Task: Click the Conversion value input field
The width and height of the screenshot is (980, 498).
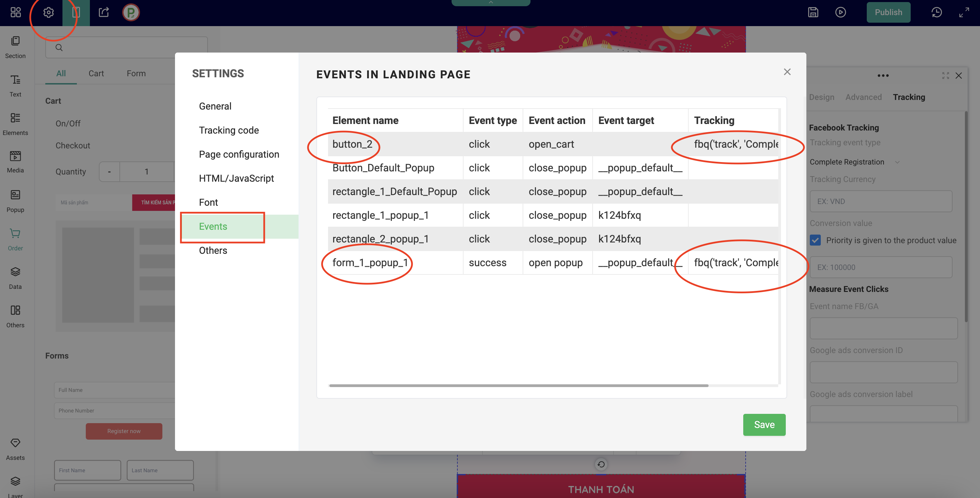Action: (x=881, y=267)
